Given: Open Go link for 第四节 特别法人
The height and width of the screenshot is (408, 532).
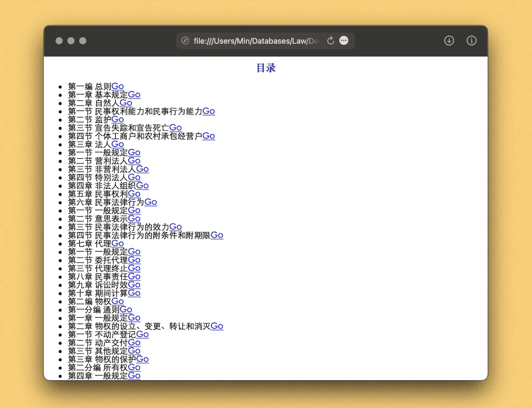Looking at the screenshot, I should point(134,177).
